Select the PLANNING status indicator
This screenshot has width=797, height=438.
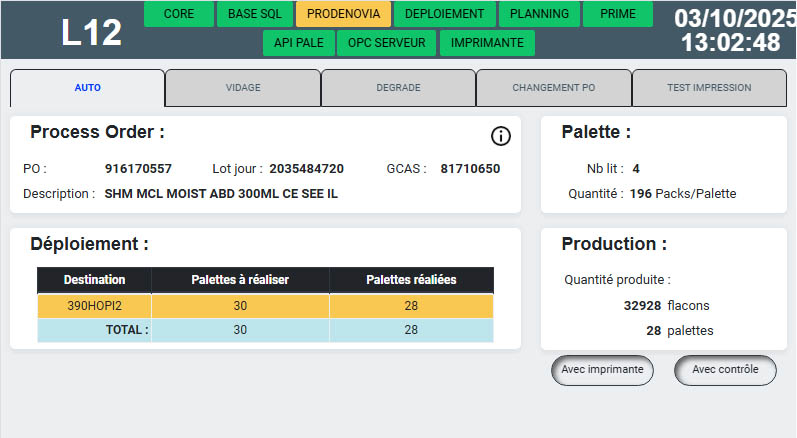pos(539,14)
